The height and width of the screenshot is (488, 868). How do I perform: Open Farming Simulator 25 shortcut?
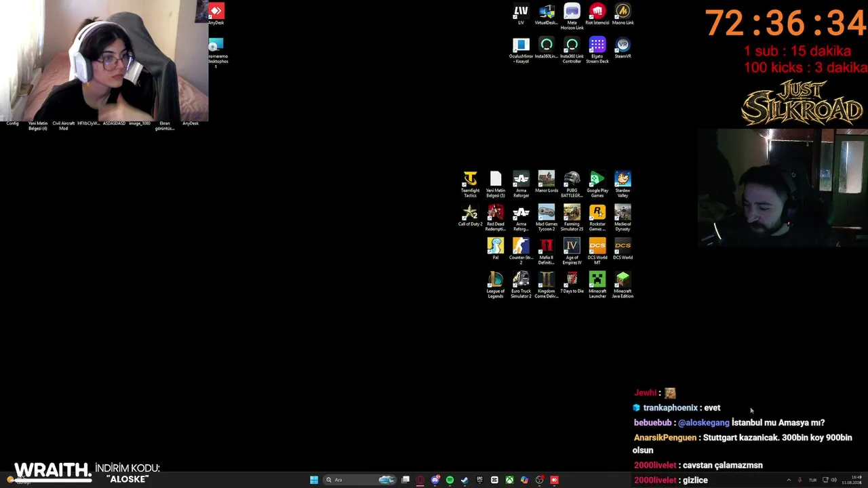[x=572, y=218]
